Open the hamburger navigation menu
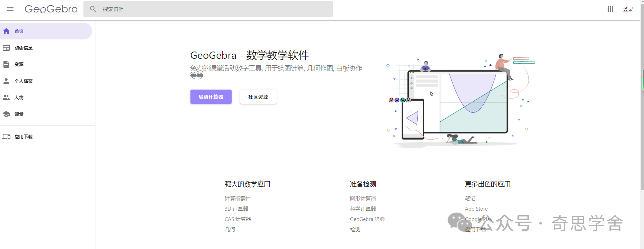Image resolution: width=644 pixels, height=249 pixels. (10, 9)
